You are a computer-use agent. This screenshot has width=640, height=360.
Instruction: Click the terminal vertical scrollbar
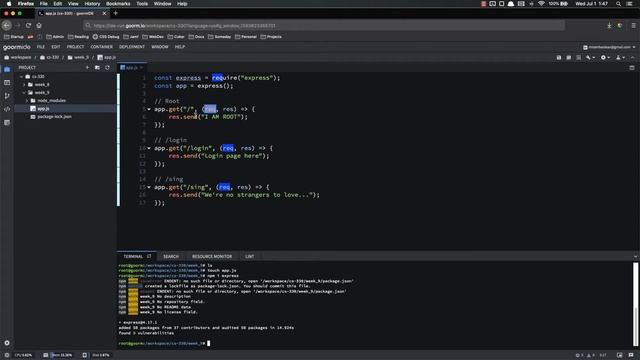point(636,304)
